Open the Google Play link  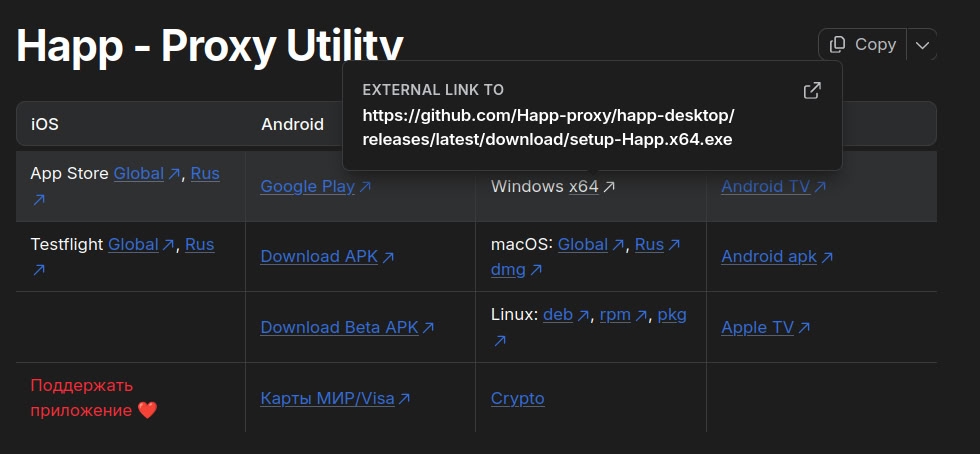(308, 186)
